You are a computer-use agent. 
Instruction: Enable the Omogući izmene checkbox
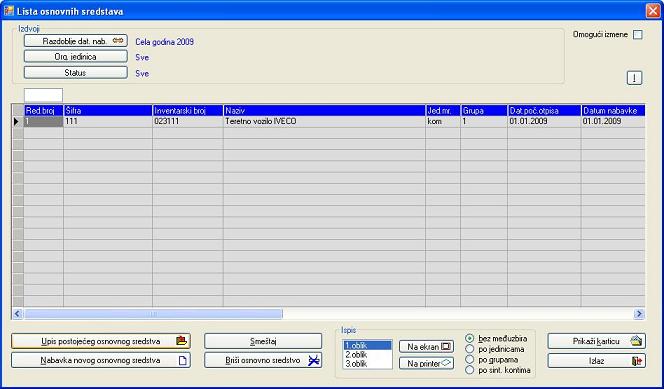[637, 35]
